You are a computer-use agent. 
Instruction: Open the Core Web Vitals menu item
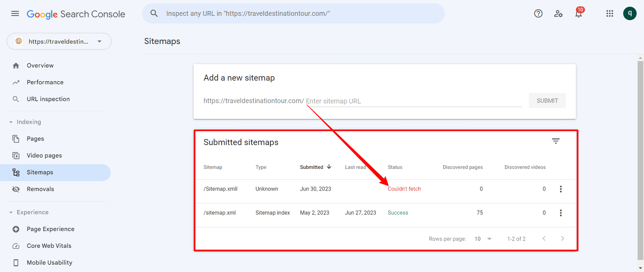(55, 246)
